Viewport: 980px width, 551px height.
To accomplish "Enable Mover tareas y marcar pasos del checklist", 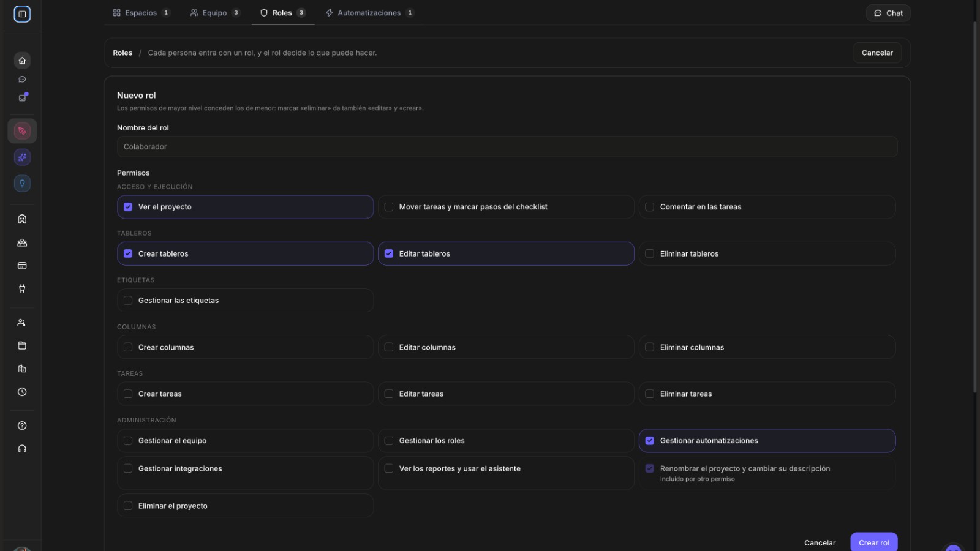I will [x=506, y=207].
